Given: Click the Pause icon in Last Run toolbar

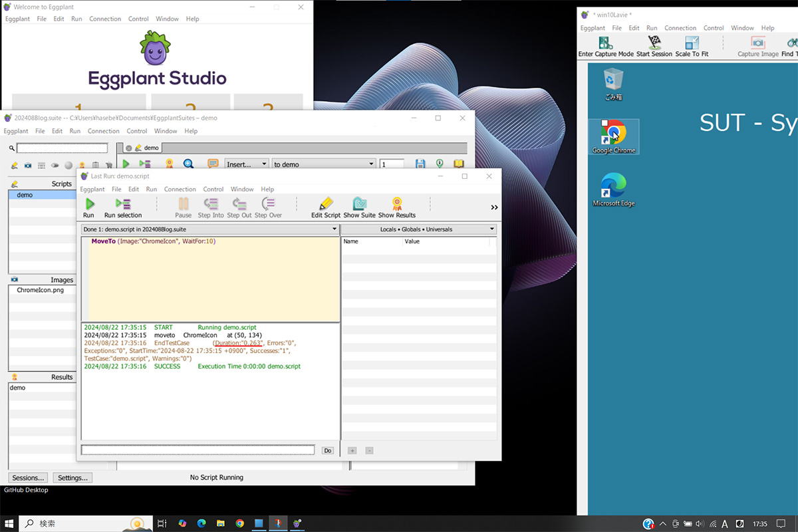Looking at the screenshot, I should [184, 204].
